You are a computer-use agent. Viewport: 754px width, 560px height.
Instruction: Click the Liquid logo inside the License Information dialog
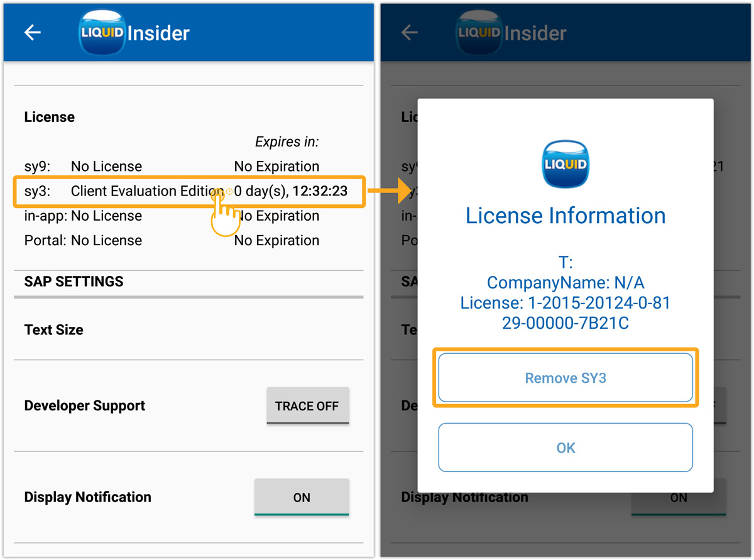[x=565, y=165]
